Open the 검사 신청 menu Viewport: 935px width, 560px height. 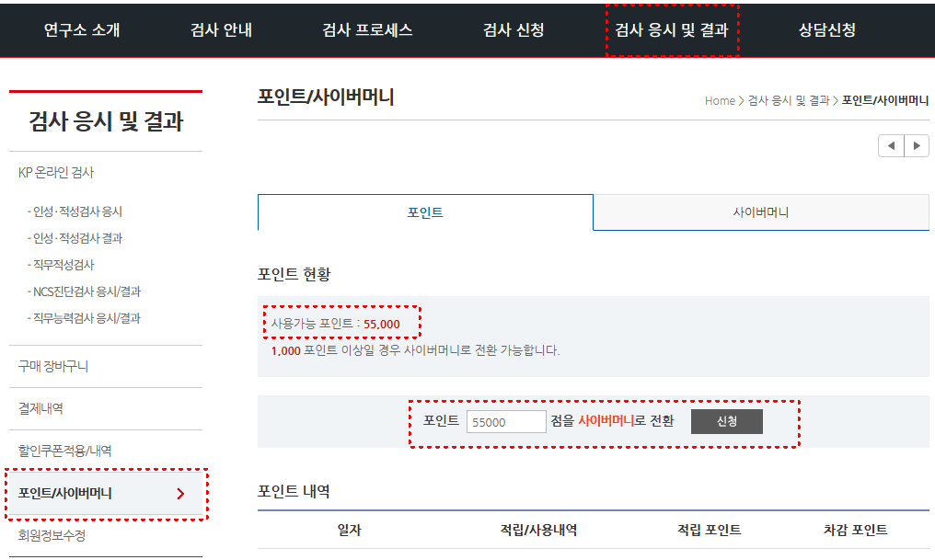click(x=514, y=30)
